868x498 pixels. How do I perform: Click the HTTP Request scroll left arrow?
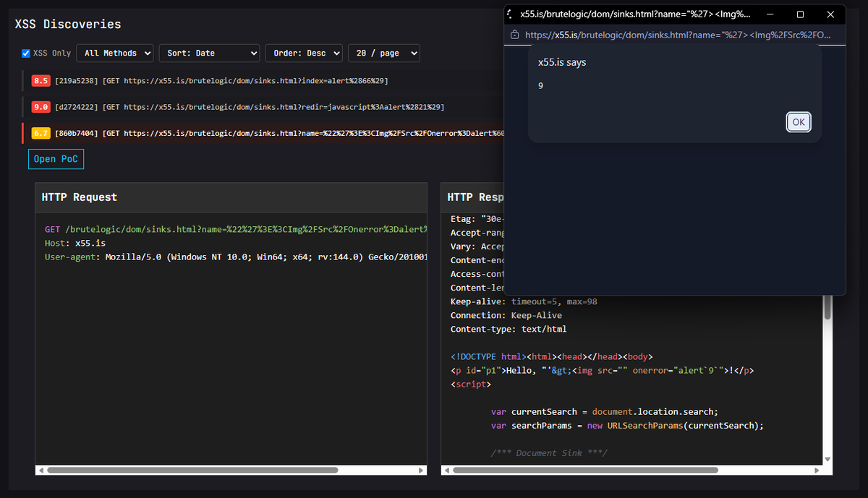pyautogui.click(x=41, y=470)
